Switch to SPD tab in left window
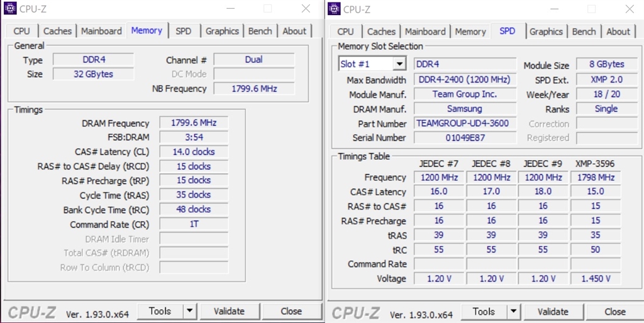 point(183,31)
